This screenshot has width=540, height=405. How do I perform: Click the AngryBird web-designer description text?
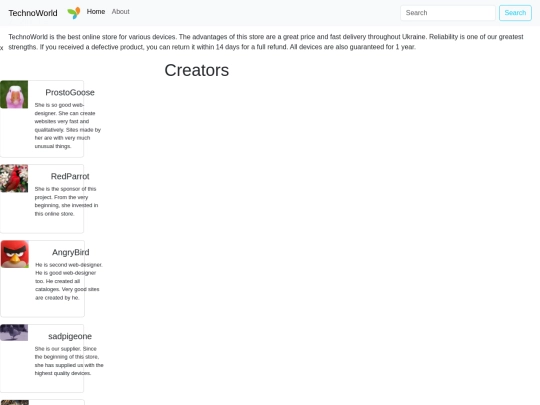coord(69,281)
